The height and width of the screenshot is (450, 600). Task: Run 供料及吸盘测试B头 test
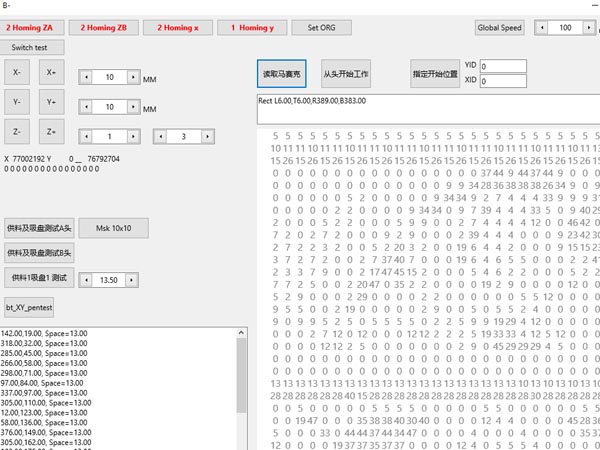(39, 253)
